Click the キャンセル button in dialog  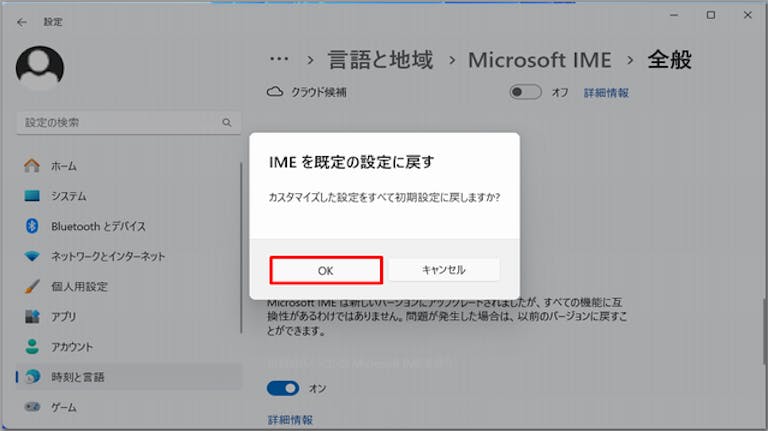point(444,270)
